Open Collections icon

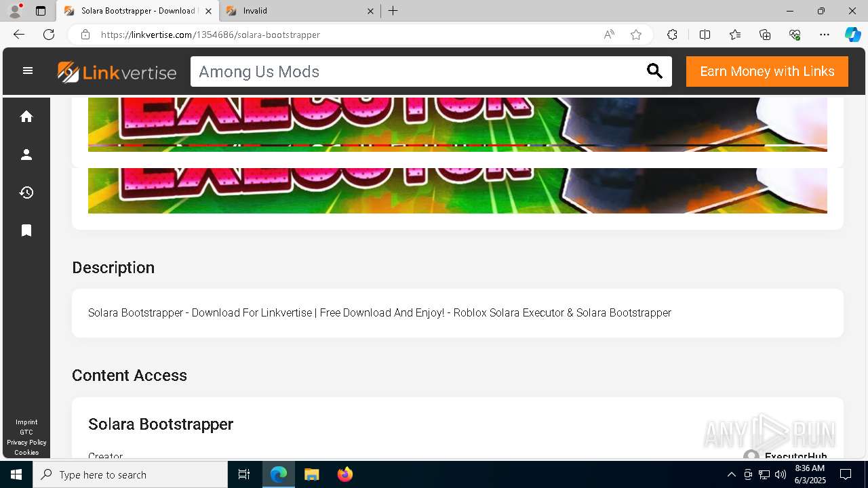coord(765,35)
